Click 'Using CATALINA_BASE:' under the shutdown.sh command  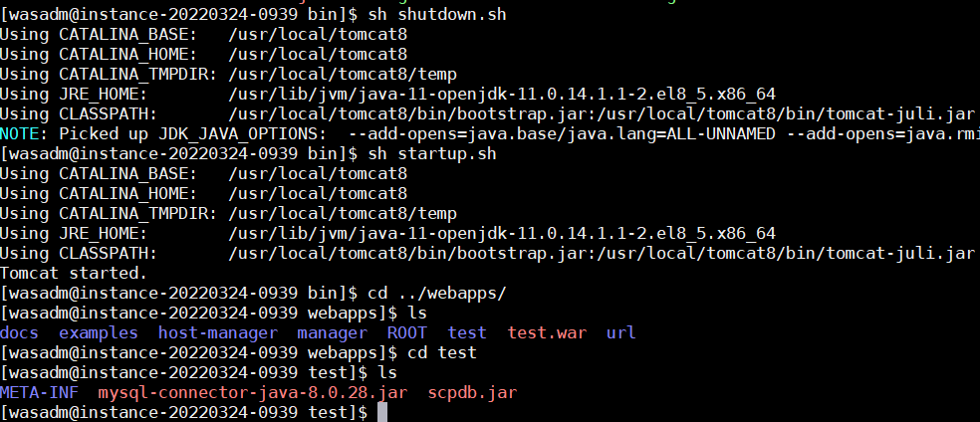click(x=99, y=34)
